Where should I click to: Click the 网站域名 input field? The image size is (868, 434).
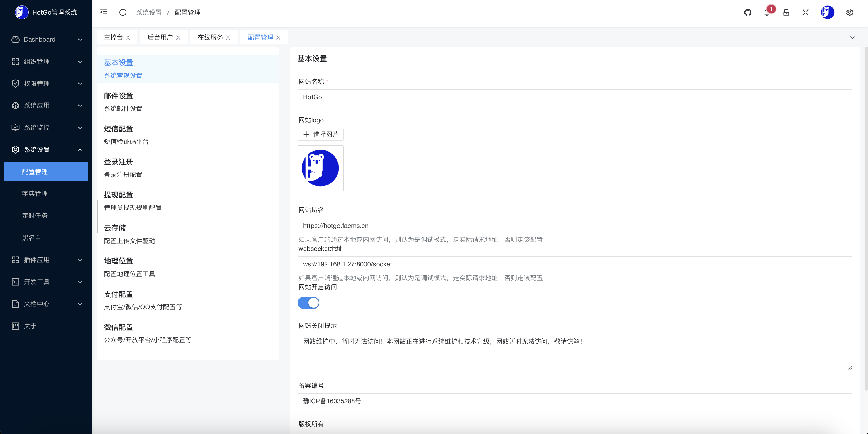point(574,226)
